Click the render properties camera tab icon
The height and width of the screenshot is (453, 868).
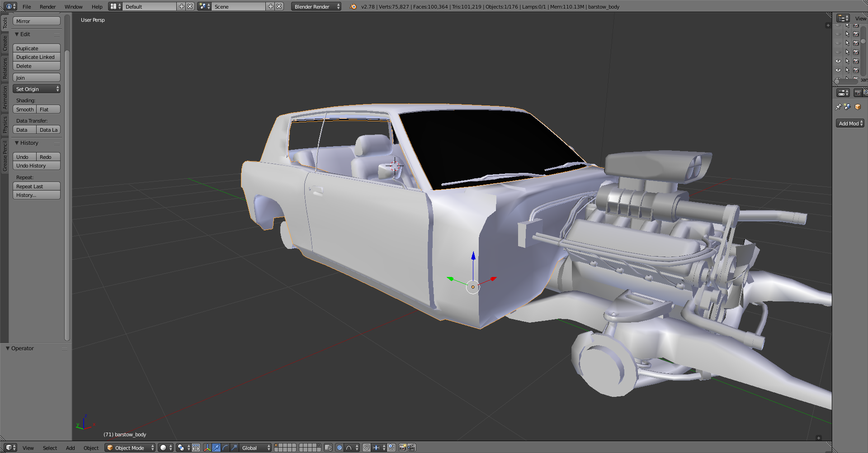[x=858, y=93]
